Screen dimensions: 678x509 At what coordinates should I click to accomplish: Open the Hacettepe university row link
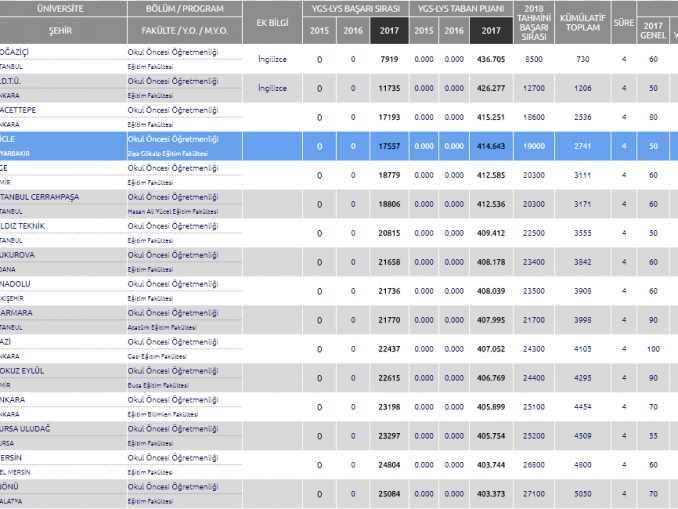coord(25,110)
